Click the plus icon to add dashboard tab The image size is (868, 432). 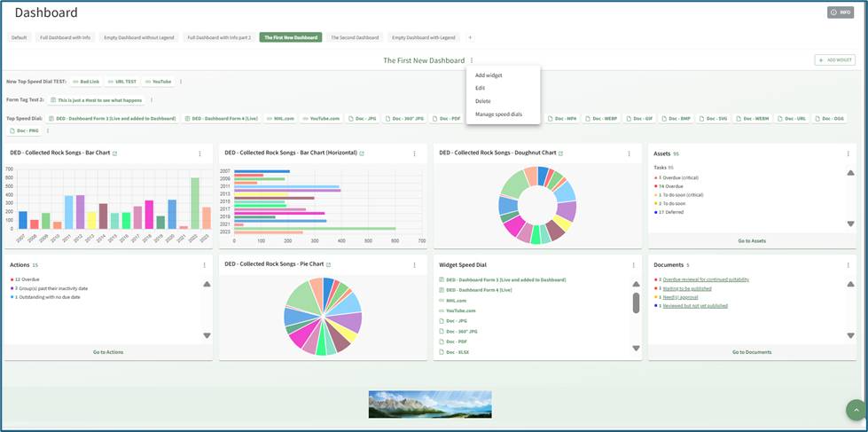click(470, 37)
